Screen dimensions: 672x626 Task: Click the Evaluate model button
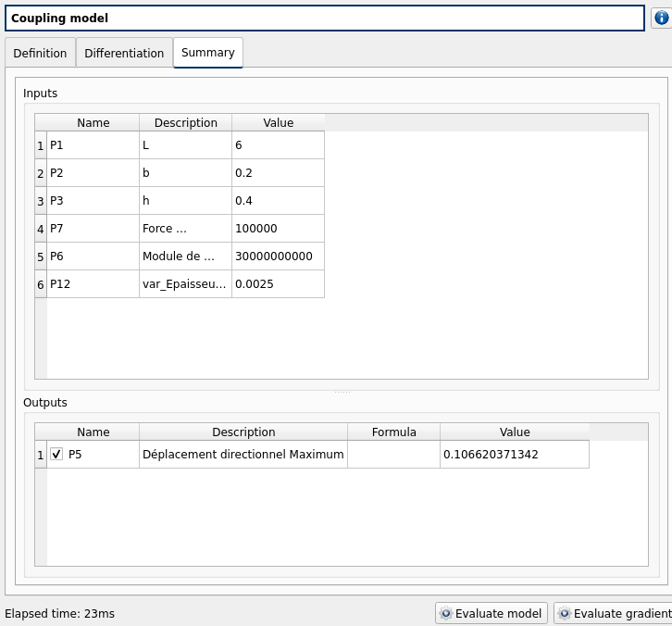[x=490, y=613]
